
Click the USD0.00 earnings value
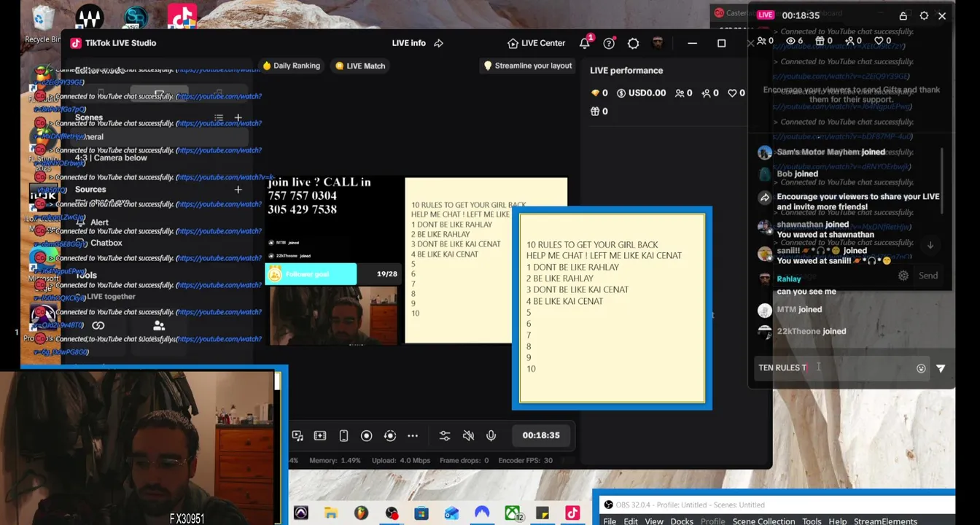pyautogui.click(x=647, y=93)
